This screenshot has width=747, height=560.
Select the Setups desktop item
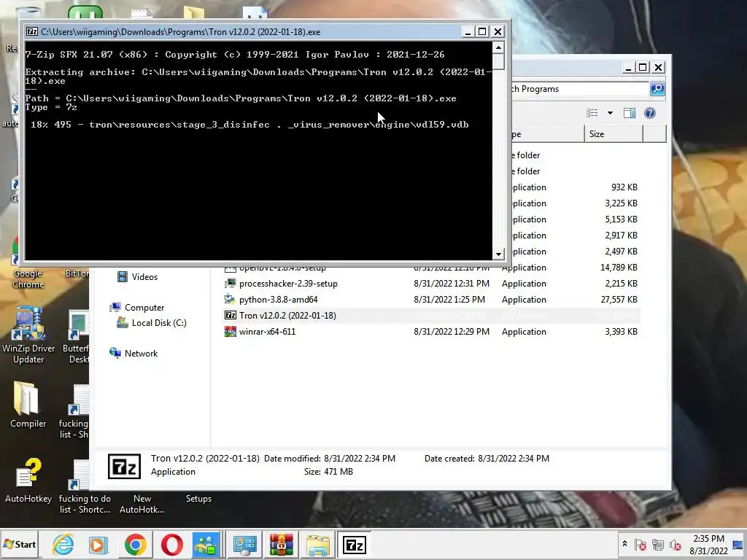click(198, 499)
